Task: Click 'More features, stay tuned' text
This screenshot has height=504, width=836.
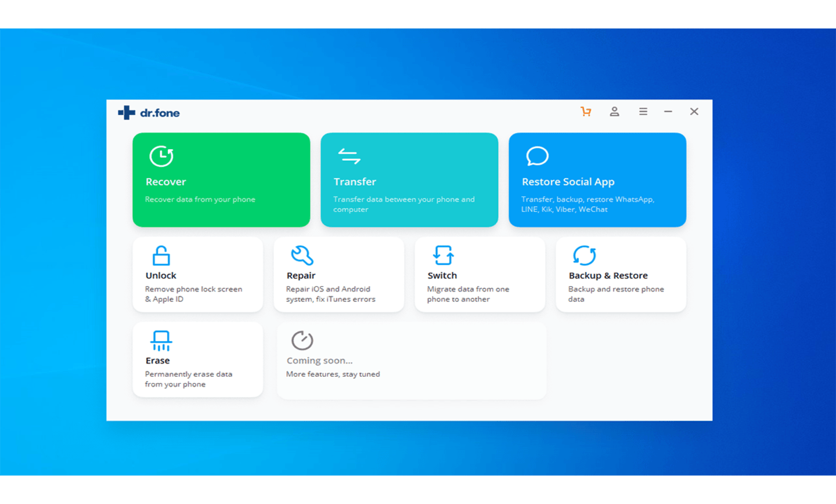Action: pyautogui.click(x=333, y=375)
